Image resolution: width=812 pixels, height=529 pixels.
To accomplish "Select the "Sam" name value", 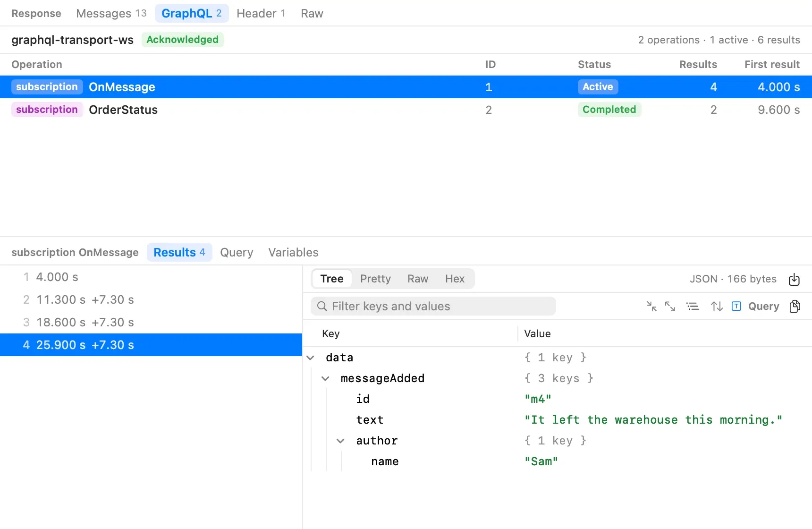I will (541, 461).
